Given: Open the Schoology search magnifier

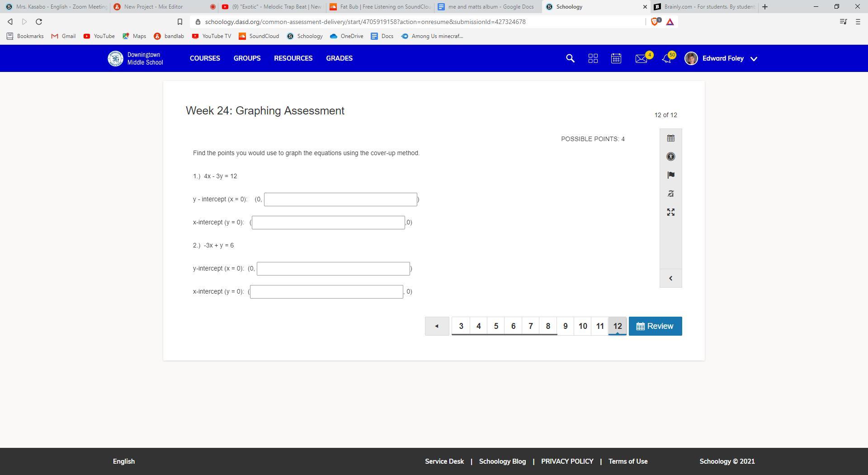Looking at the screenshot, I should pyautogui.click(x=570, y=58).
